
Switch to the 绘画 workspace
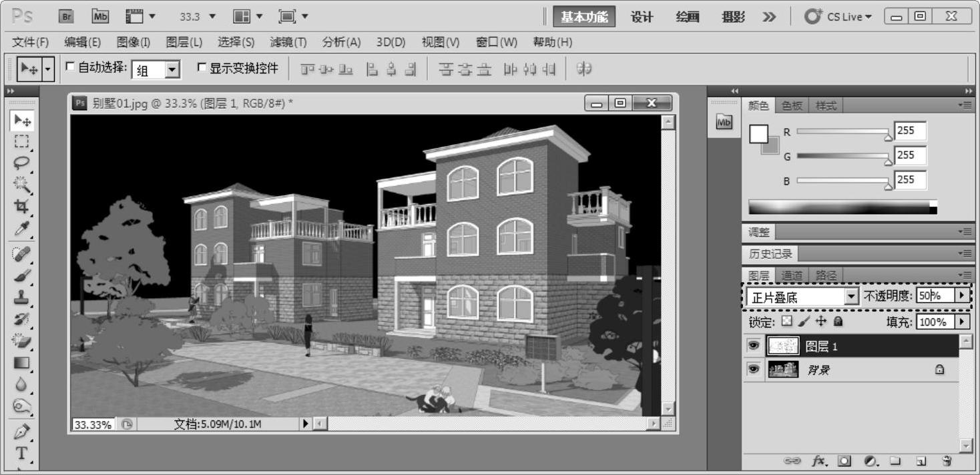click(688, 17)
